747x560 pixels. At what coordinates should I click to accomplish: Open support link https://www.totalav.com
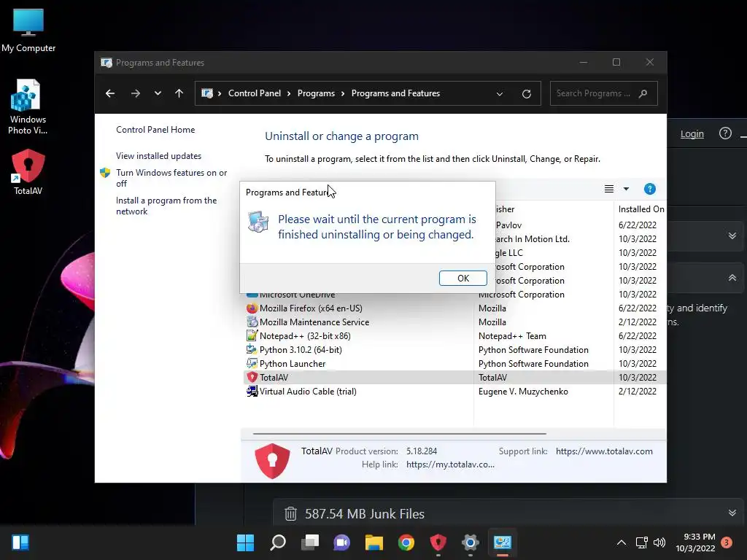tap(604, 451)
